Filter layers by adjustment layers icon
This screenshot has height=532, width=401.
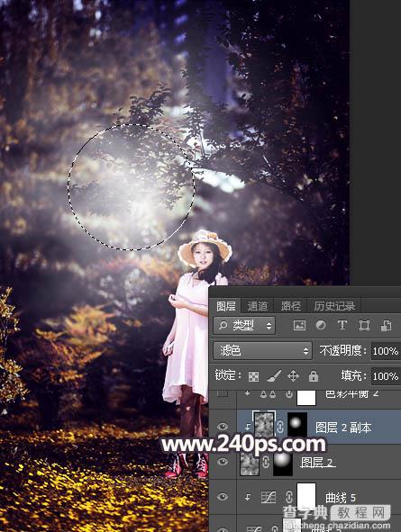pos(321,325)
